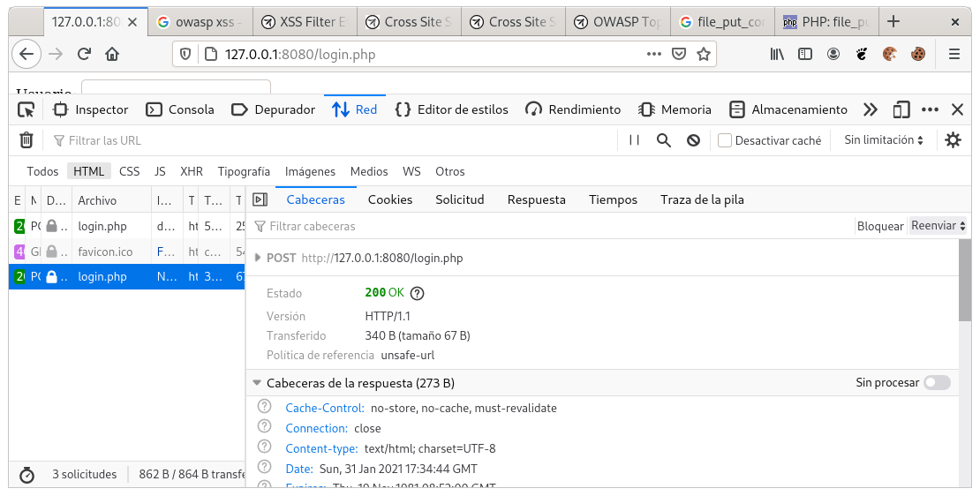Click the request blocking icon
Image resolution: width=980 pixels, height=496 pixels.
click(x=694, y=140)
